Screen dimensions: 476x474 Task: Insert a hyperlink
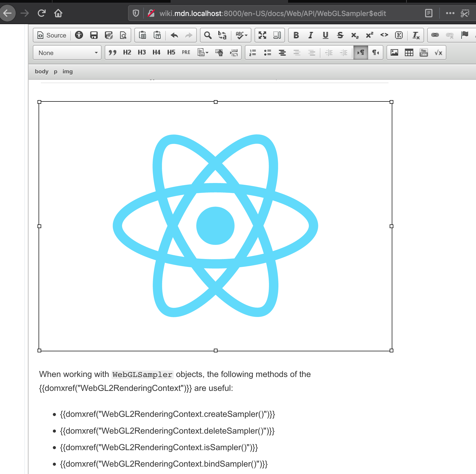pos(435,35)
